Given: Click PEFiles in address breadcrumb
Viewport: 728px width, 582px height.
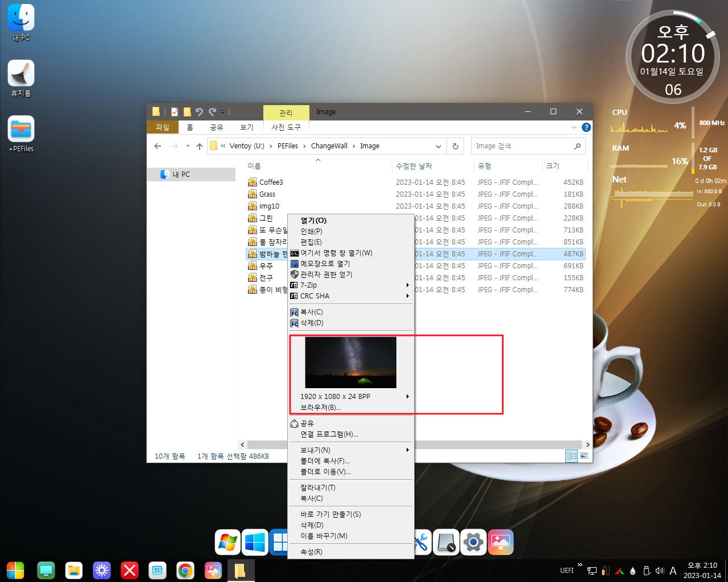Looking at the screenshot, I should [288, 146].
